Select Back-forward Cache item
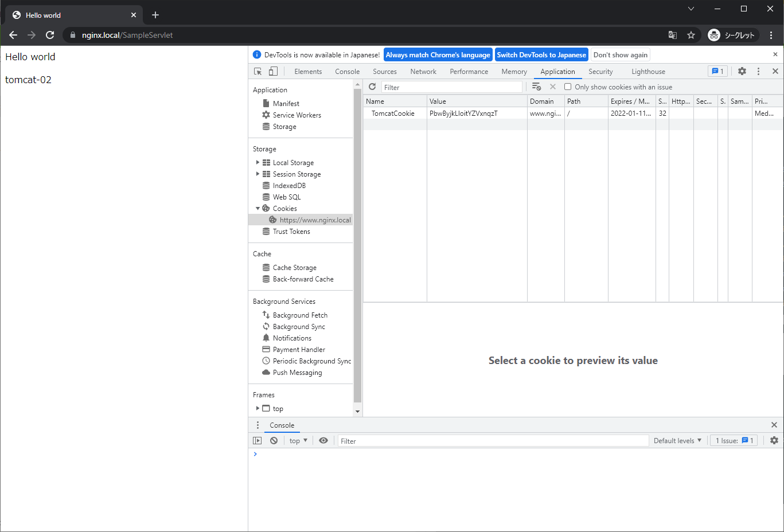 pos(303,279)
